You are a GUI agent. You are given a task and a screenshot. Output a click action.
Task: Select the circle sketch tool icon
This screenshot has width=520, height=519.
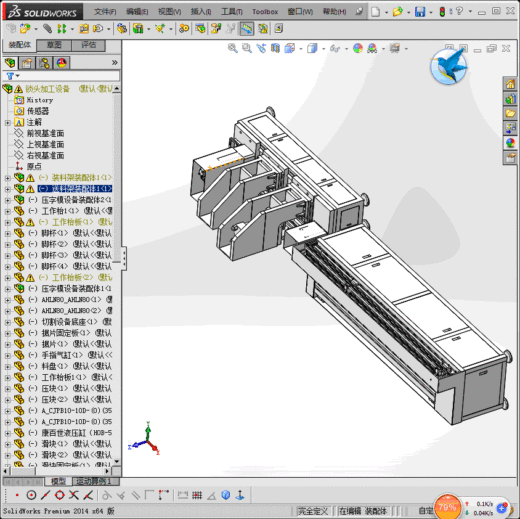tap(31, 495)
